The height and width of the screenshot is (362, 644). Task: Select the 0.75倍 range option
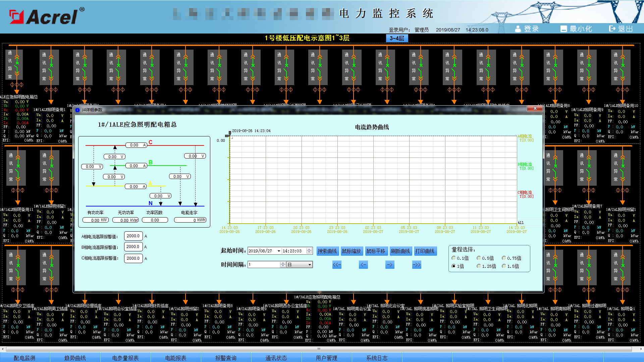point(504,258)
